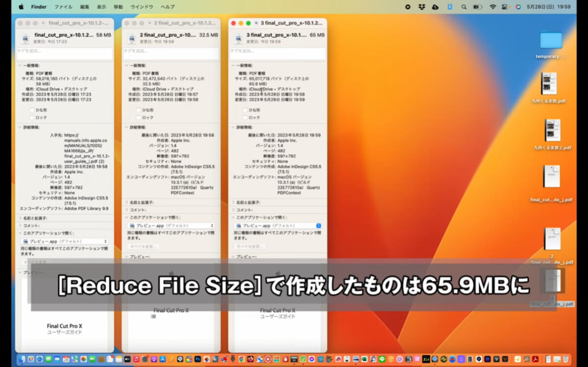The image size is (588, 367).
Task: Open the Wi-Fi menu bar icon
Action: tap(492, 7)
